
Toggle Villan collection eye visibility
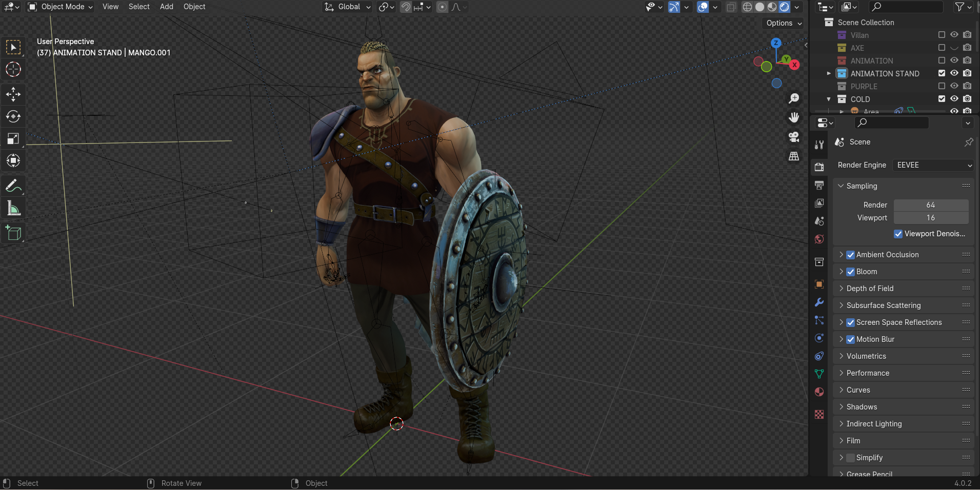(x=954, y=35)
